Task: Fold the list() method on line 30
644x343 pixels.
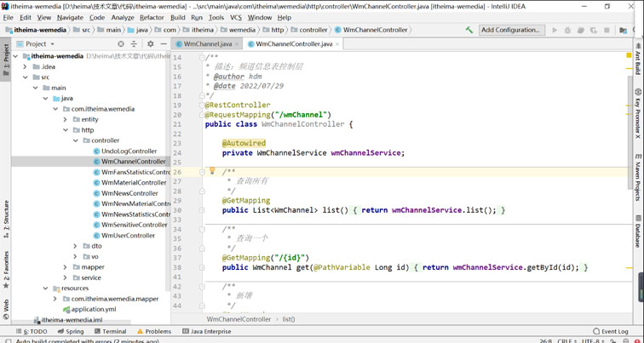Action: (x=202, y=210)
